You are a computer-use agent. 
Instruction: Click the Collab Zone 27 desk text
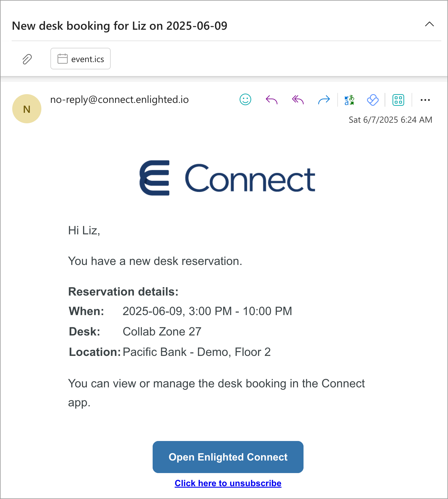[162, 332]
